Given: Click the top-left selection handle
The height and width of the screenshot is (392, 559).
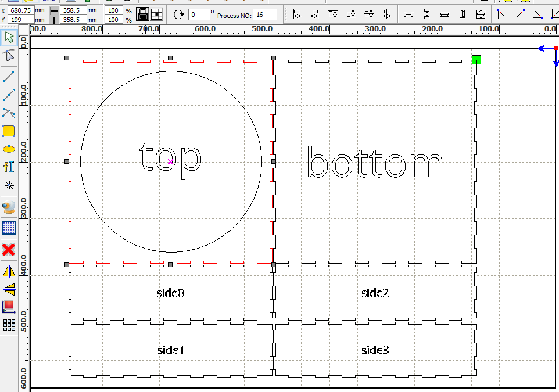Looking at the screenshot, I should (67, 58).
